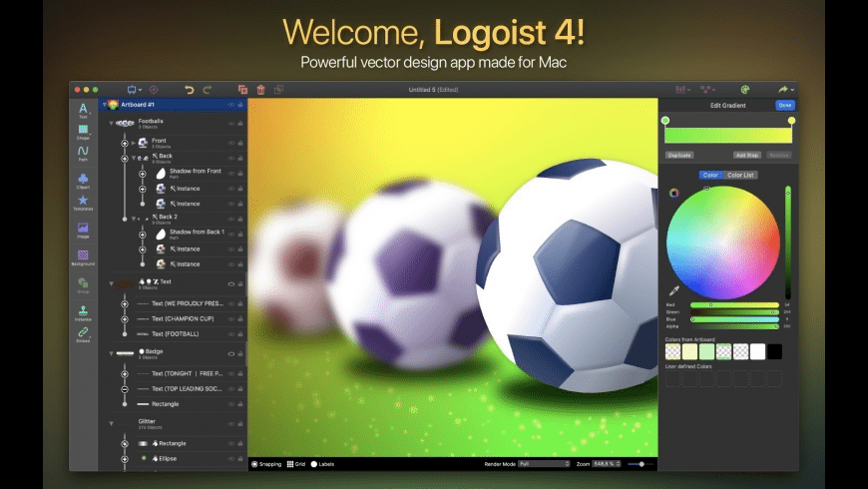868x489 pixels.
Task: Toggle visibility of the Badge group
Action: point(230,353)
